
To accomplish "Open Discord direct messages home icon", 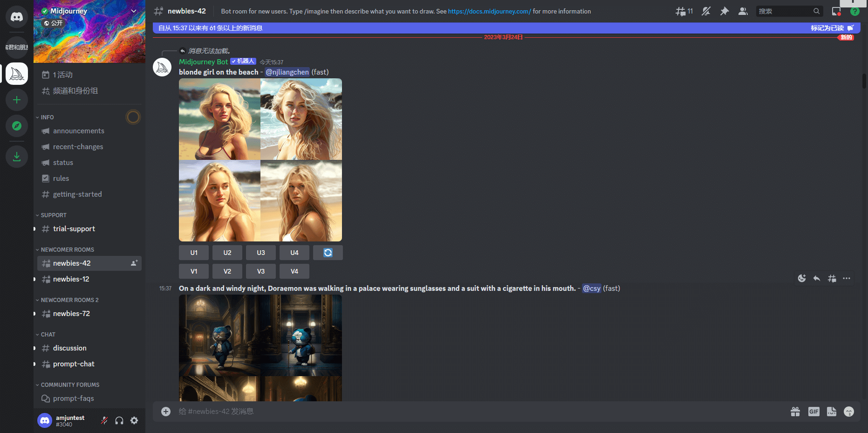I will pos(17,17).
